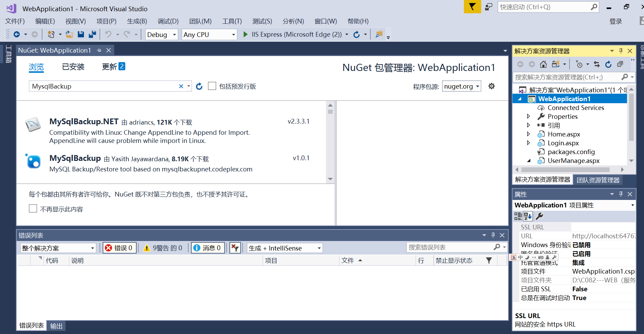The image size is (644, 334).
Task: Save the current file via toolbar
Action: [81, 34]
